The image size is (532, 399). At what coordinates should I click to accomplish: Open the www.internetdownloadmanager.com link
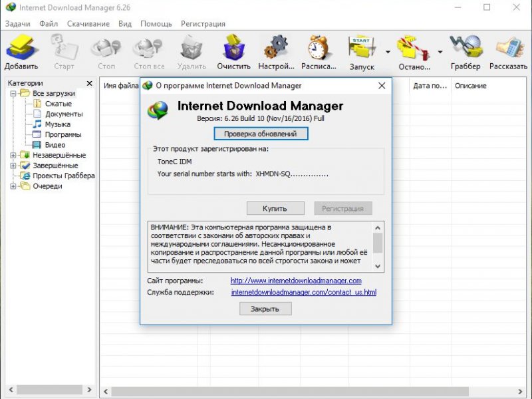click(x=296, y=281)
